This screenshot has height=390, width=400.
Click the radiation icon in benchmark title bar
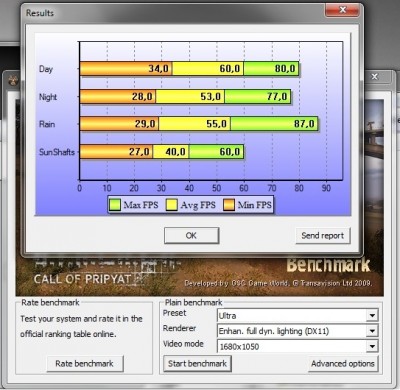pos(13,80)
